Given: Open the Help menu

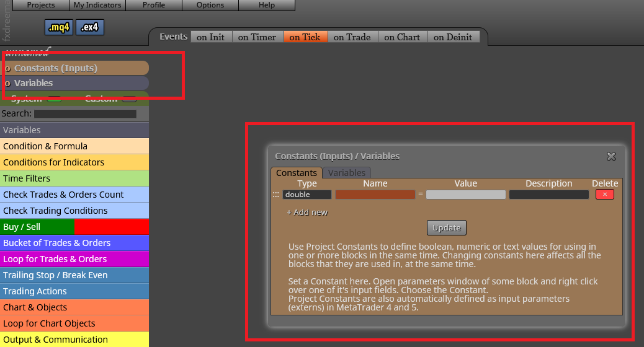Looking at the screenshot, I should [267, 5].
